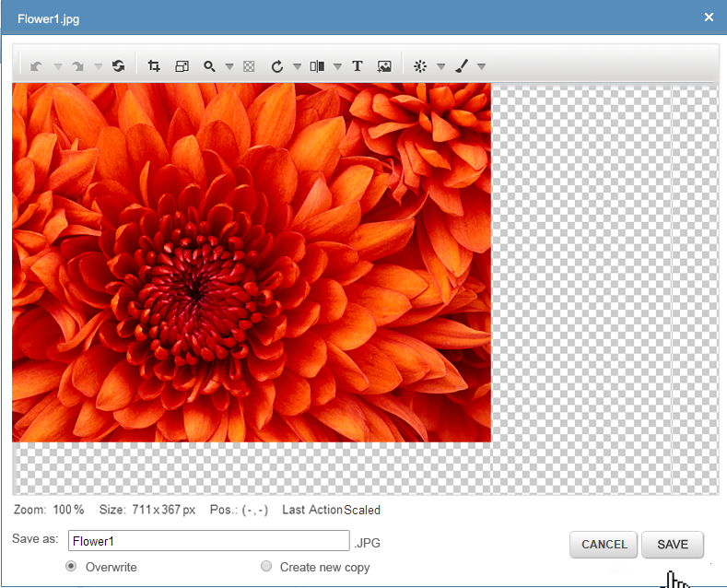This screenshot has height=588, width=727.
Task: Click the Insert image icon
Action: (384, 66)
